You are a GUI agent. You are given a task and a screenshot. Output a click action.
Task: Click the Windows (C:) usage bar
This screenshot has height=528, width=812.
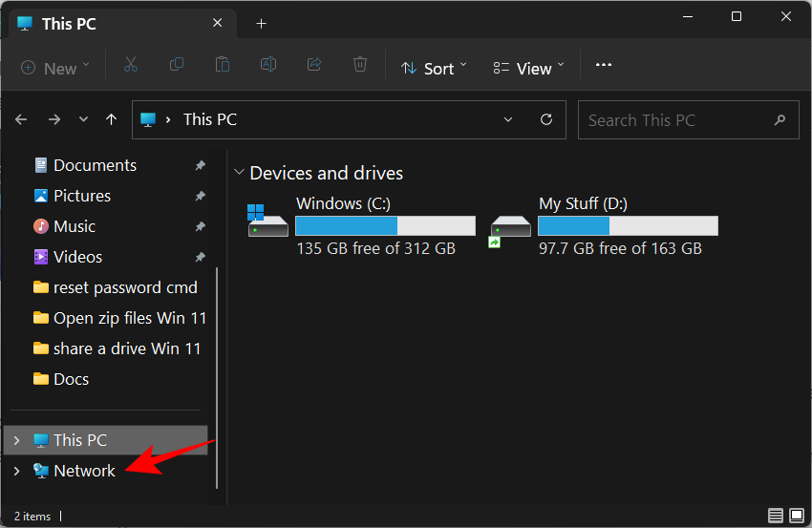click(x=385, y=226)
